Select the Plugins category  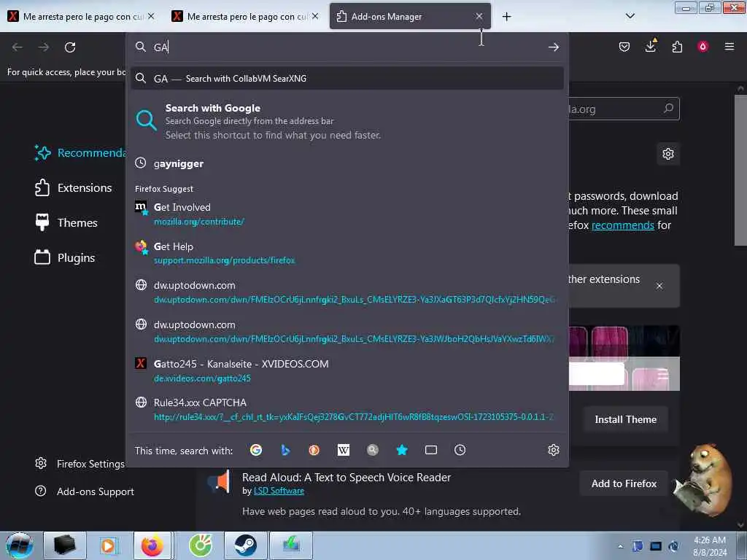65,257
